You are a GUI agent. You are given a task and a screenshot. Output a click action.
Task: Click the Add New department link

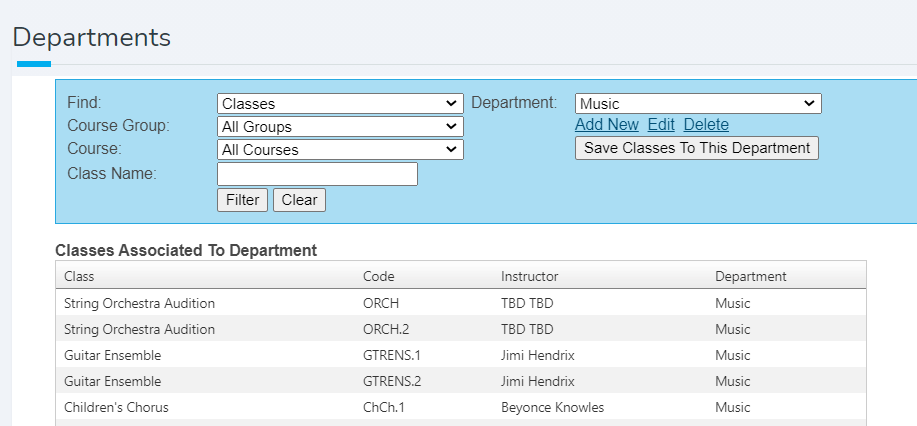tap(606, 125)
